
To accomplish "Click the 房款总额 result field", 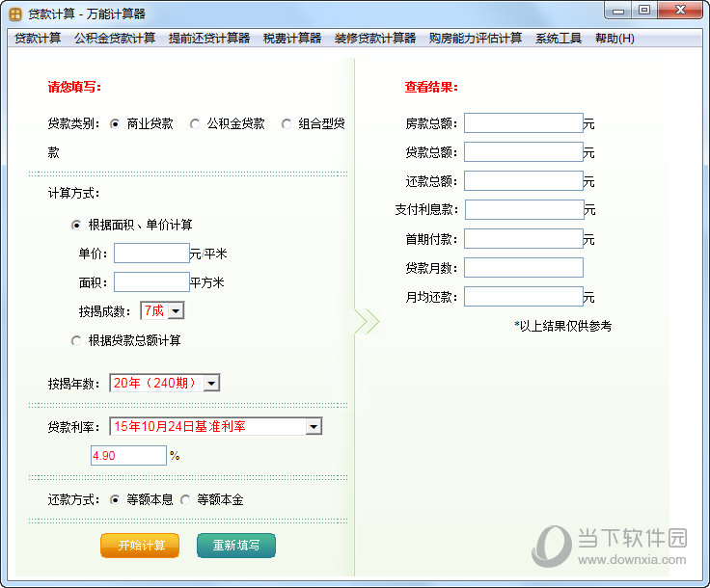I will (x=524, y=123).
